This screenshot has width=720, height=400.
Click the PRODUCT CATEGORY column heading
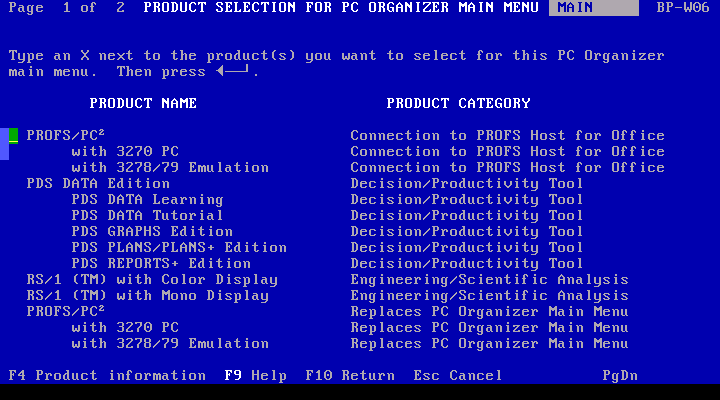458,103
